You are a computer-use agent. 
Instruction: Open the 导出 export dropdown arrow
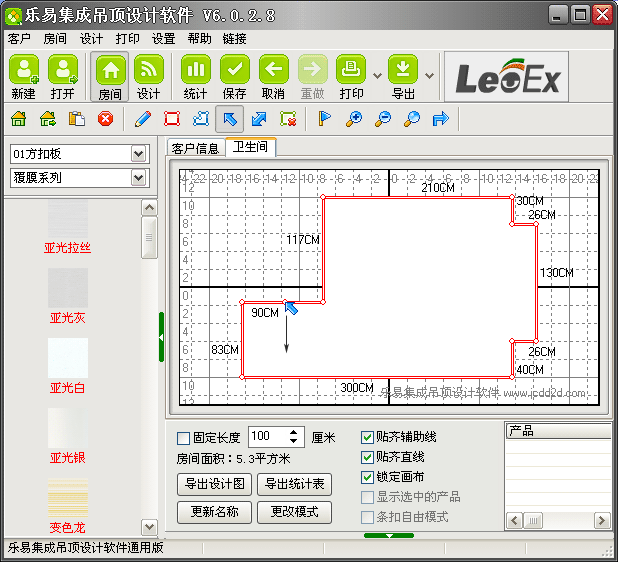click(x=429, y=76)
